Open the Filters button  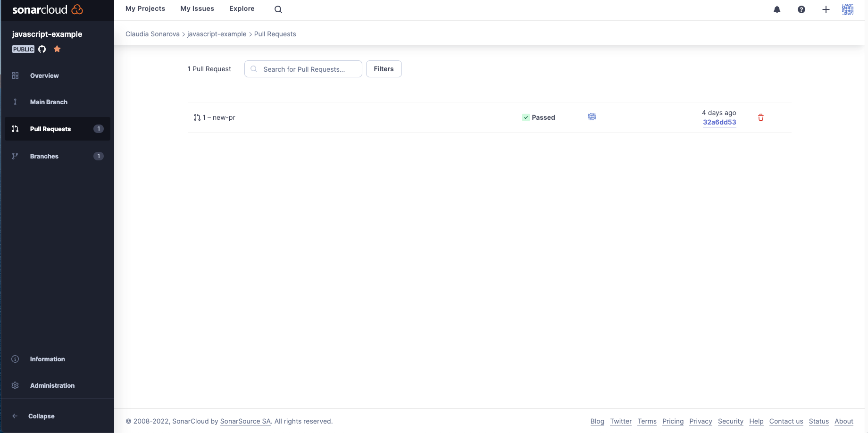pos(384,69)
